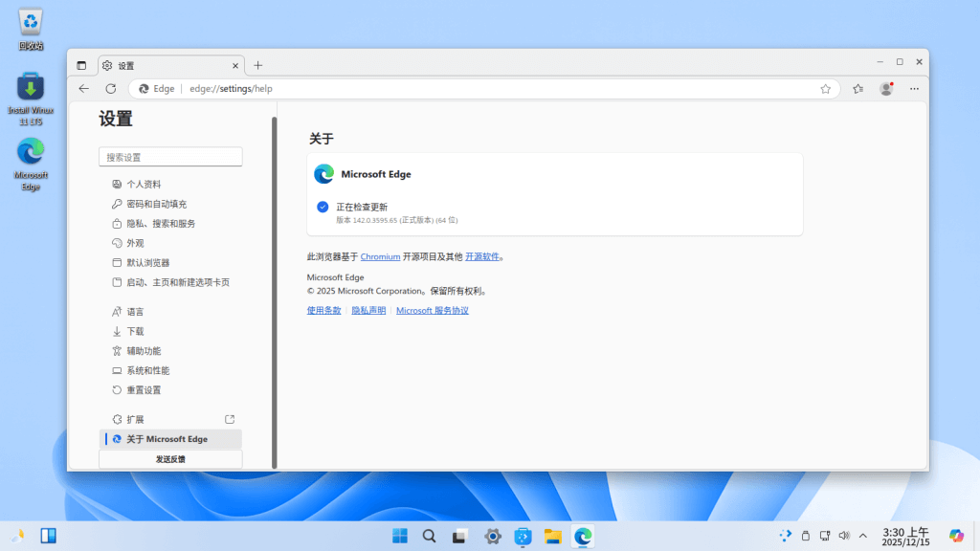
Task: Open the Copilot icon on taskbar
Action: tap(956, 536)
